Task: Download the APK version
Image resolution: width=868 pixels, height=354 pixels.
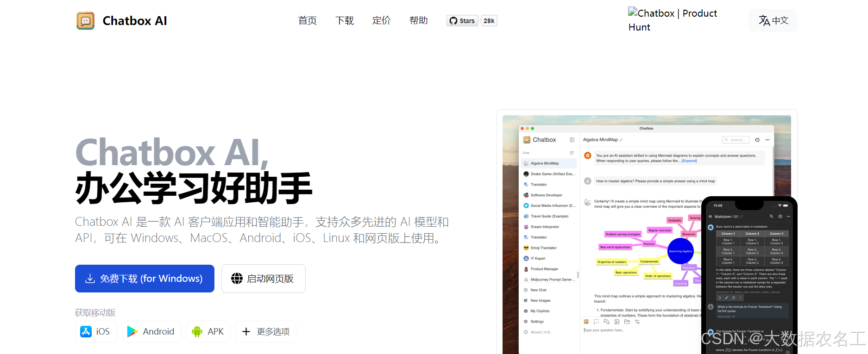Action: pos(208,331)
